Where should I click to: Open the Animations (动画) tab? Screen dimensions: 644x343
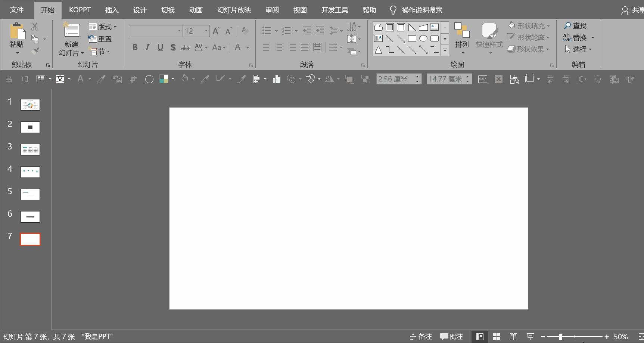(196, 10)
